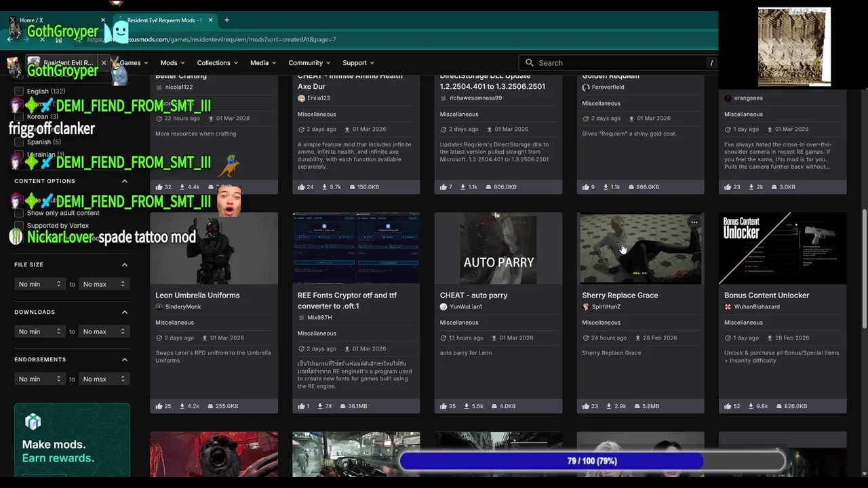Viewport: 868px width, 488px height.
Task: Click the SinderyMonk author avatar
Action: [159, 307]
